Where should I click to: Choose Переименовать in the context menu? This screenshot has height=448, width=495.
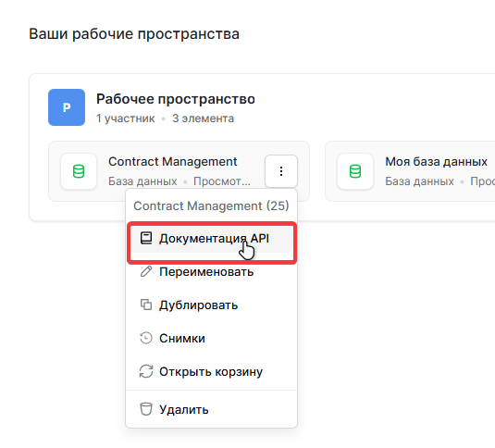(x=211, y=272)
